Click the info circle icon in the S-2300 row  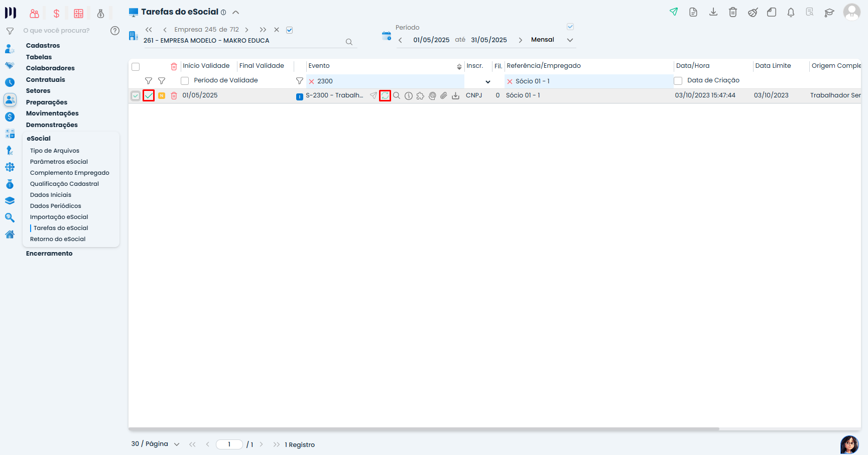pyautogui.click(x=409, y=95)
